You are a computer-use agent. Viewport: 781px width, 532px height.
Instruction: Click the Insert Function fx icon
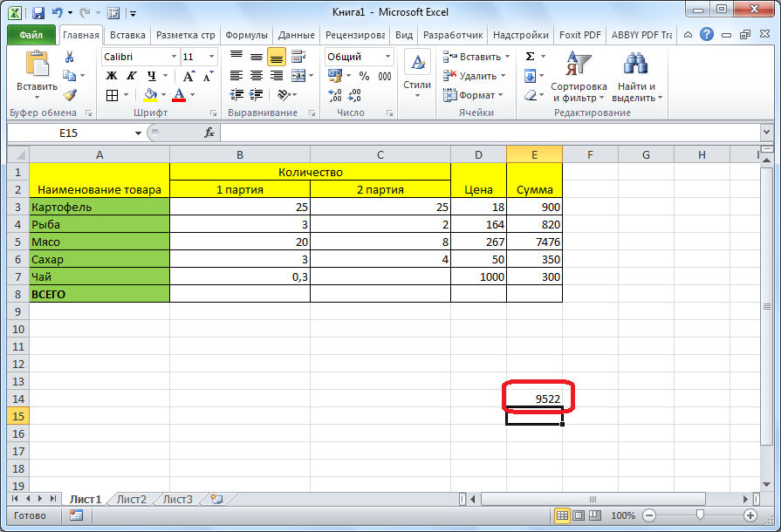[x=209, y=133]
